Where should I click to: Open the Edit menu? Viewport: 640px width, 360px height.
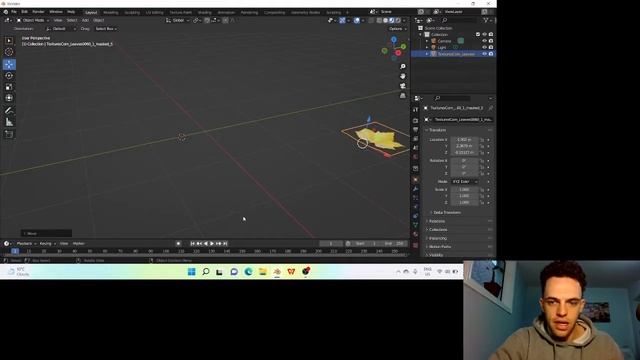click(24, 12)
